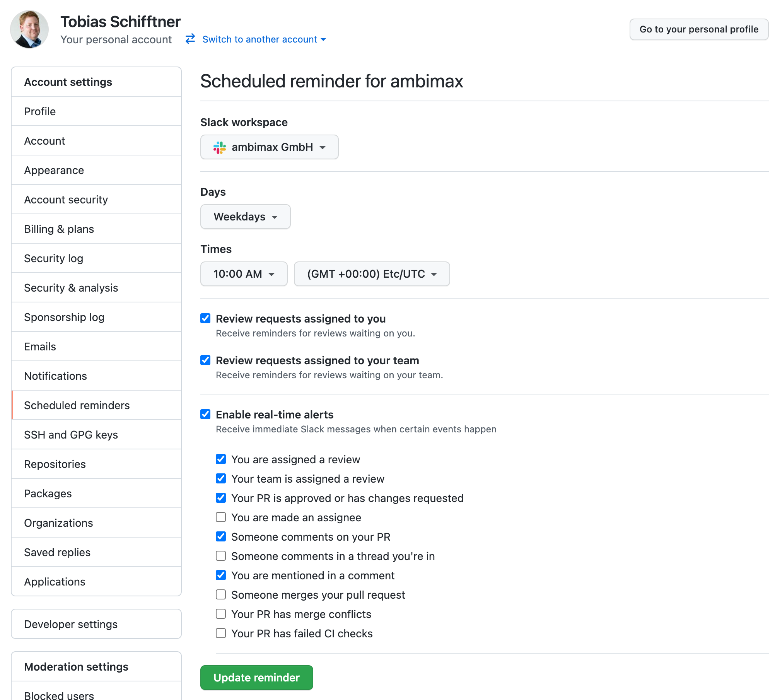Open the 10:00 AM time dropdown
Screen dimensions: 775x700
(x=244, y=274)
